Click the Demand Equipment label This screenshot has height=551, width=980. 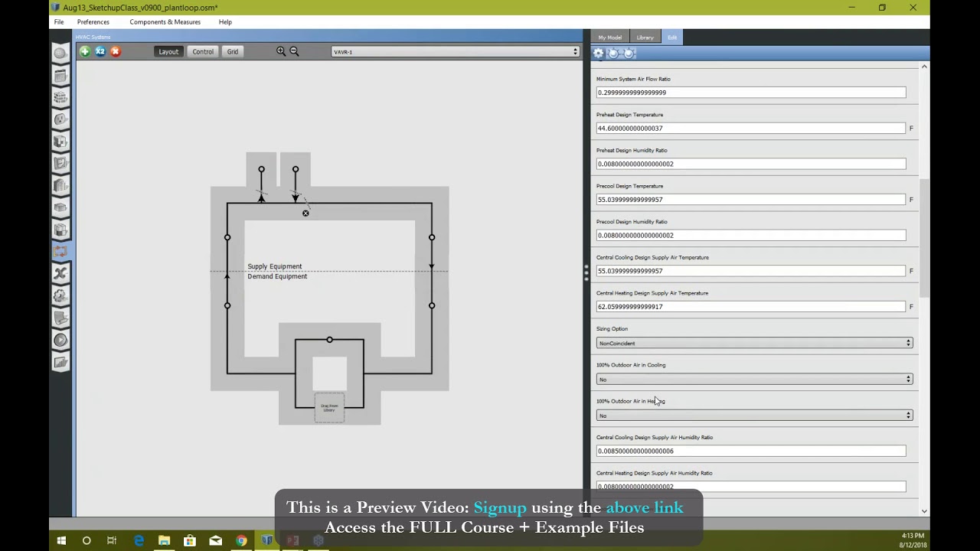pos(277,276)
